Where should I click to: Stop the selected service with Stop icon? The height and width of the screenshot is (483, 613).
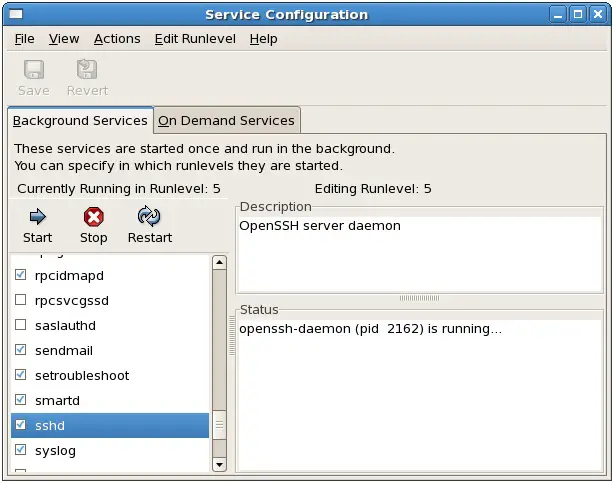click(93, 217)
